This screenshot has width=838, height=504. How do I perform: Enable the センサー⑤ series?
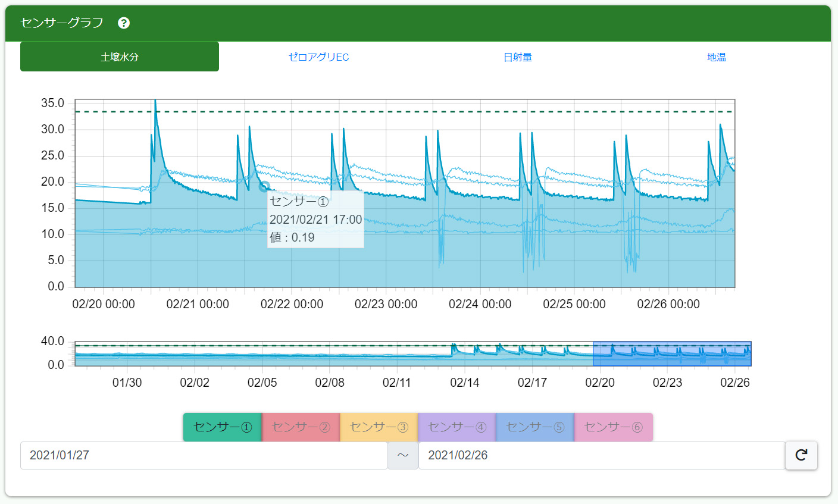point(534,427)
